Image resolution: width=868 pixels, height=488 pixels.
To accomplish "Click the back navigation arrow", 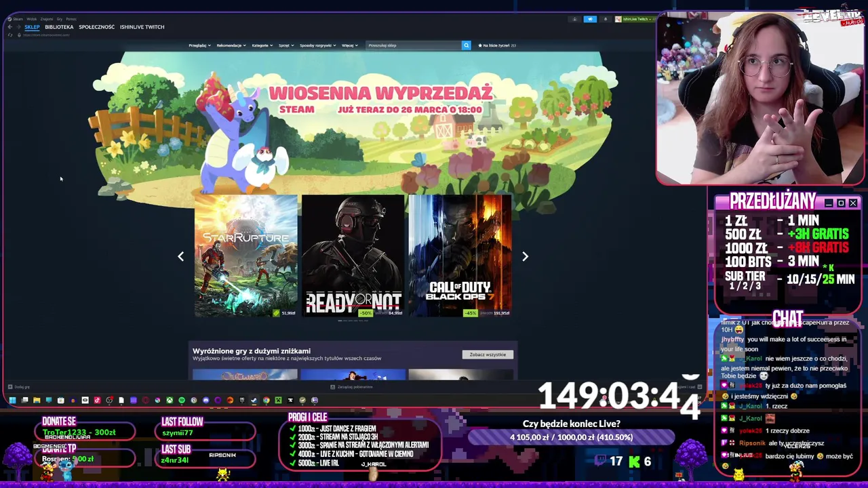I will (9, 27).
